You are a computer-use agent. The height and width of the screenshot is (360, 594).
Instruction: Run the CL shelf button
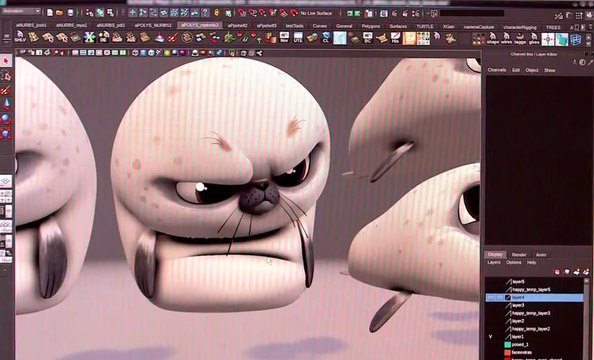tap(326, 37)
